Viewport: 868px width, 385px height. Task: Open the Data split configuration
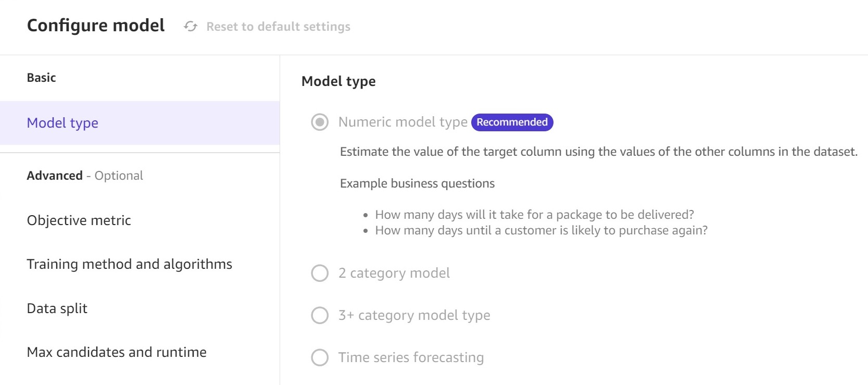(x=57, y=308)
